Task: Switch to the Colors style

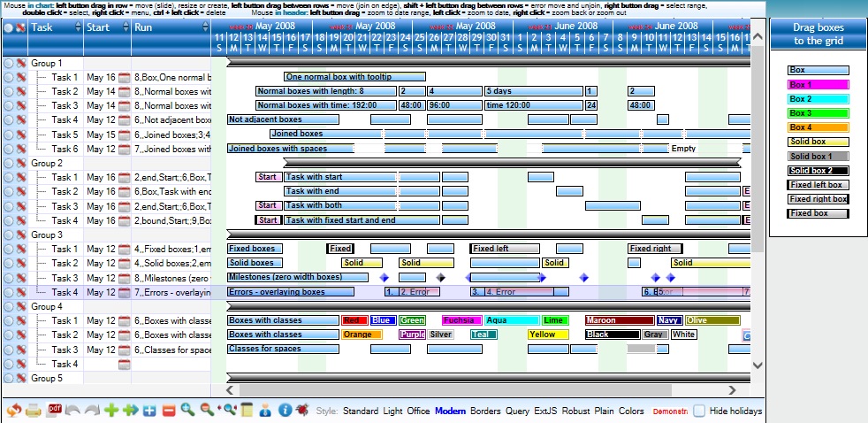Action: point(631,411)
